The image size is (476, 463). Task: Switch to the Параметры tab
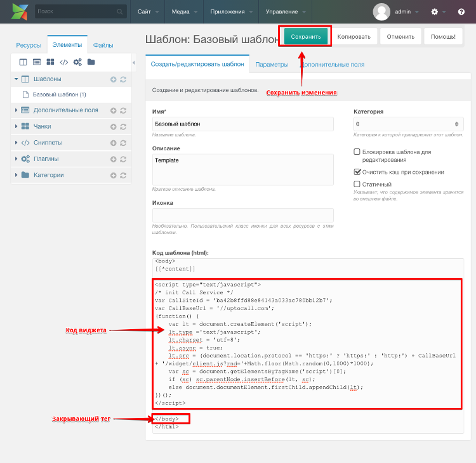[272, 65]
